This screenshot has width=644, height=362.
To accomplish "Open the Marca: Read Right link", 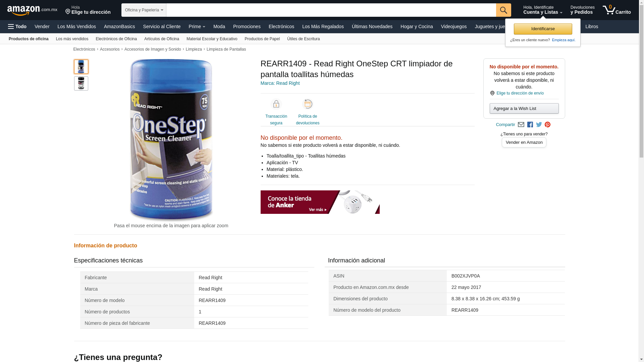I will pos(280,83).
